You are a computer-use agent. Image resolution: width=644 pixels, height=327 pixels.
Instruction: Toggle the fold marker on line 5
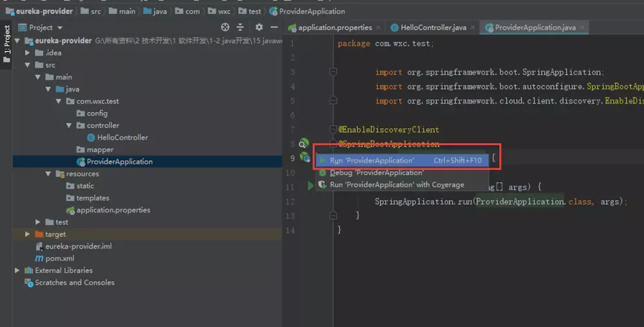[x=333, y=100]
